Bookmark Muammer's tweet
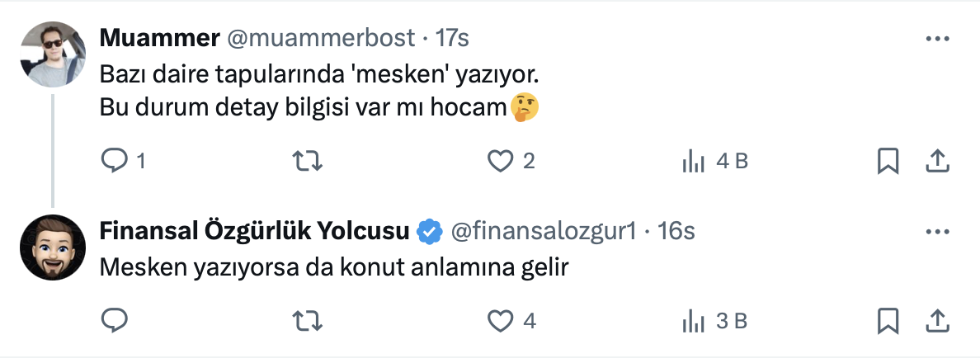 pyautogui.click(x=888, y=162)
